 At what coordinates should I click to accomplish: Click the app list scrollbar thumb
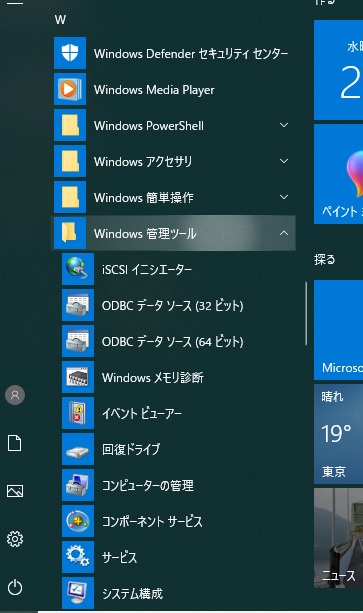[x=306, y=313]
